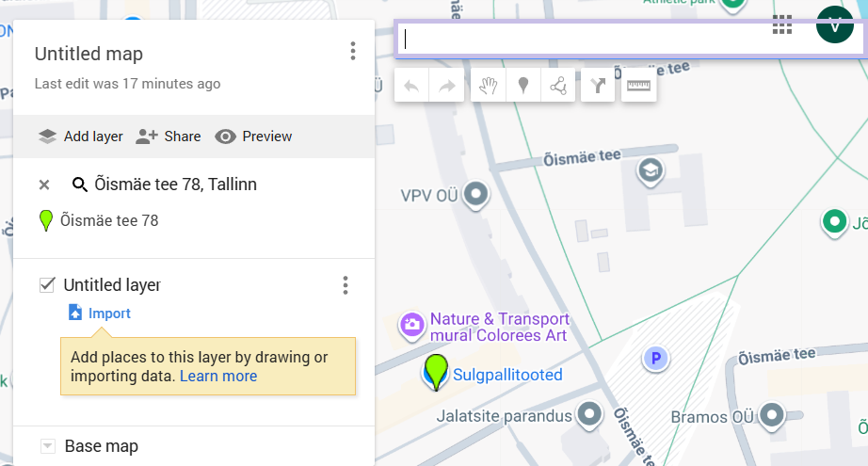The image size is (868, 466).
Task: Click the map search input field
Action: 584,39
